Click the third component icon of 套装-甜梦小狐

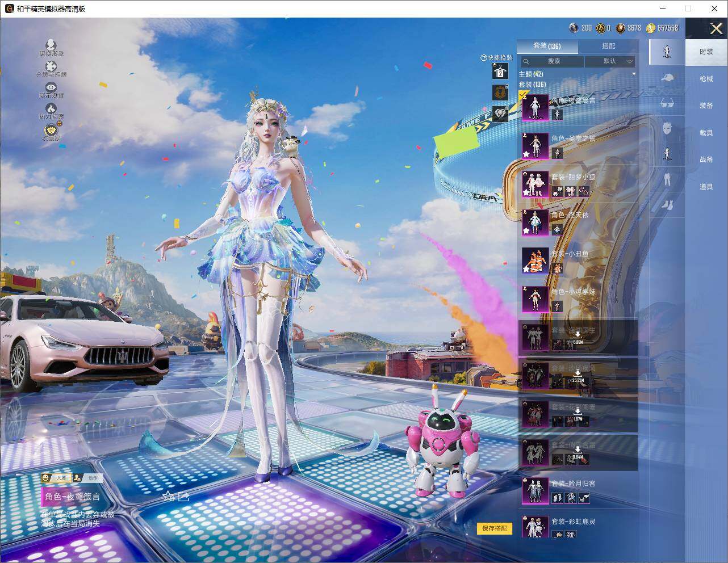584,191
